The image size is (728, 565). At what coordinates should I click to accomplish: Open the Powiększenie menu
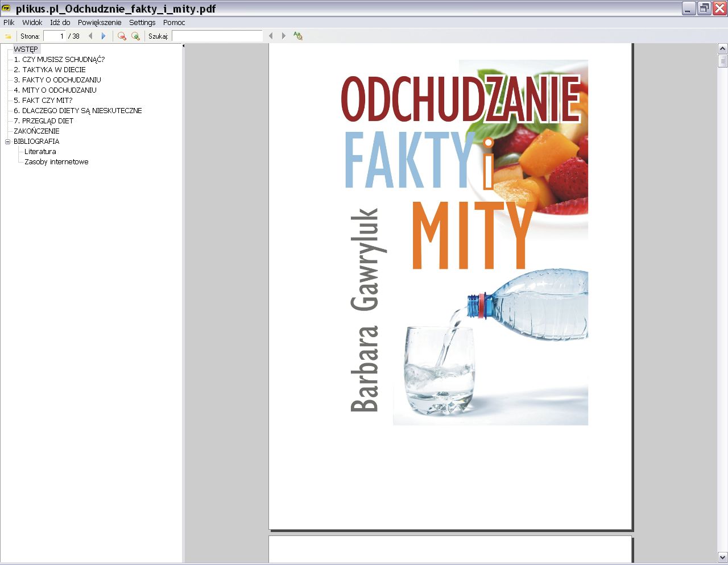coord(100,23)
